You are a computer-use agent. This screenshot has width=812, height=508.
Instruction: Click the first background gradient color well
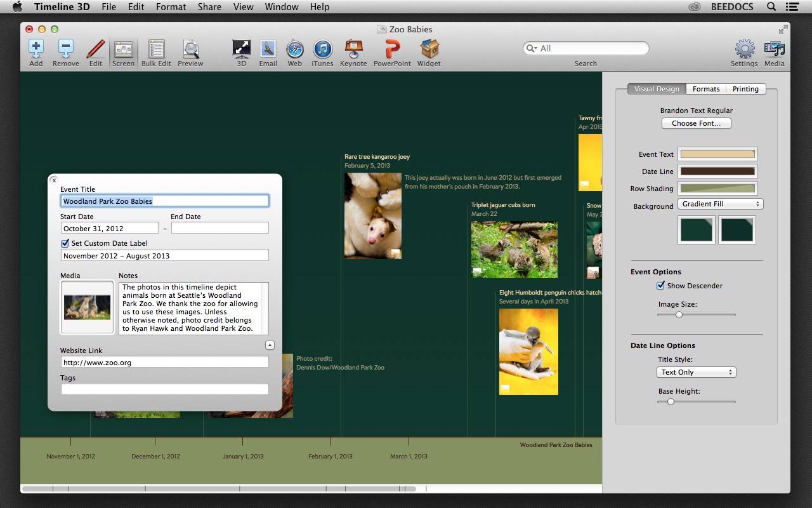[697, 230]
